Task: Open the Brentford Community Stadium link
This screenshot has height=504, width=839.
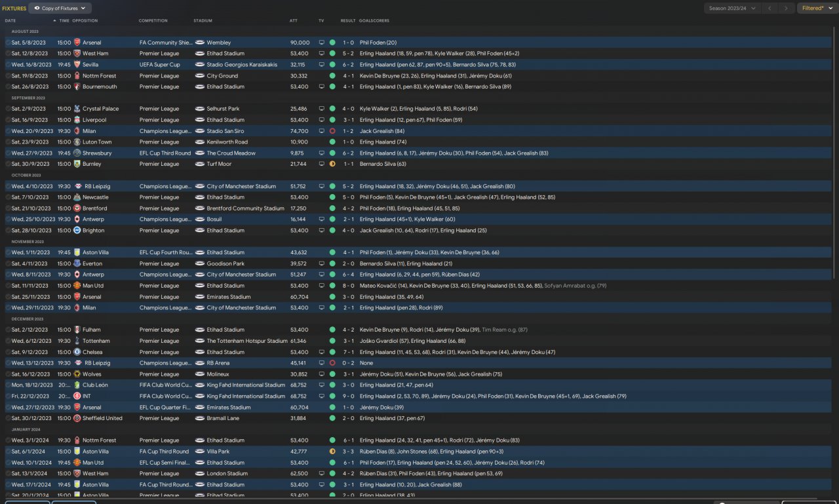Action: click(x=246, y=208)
